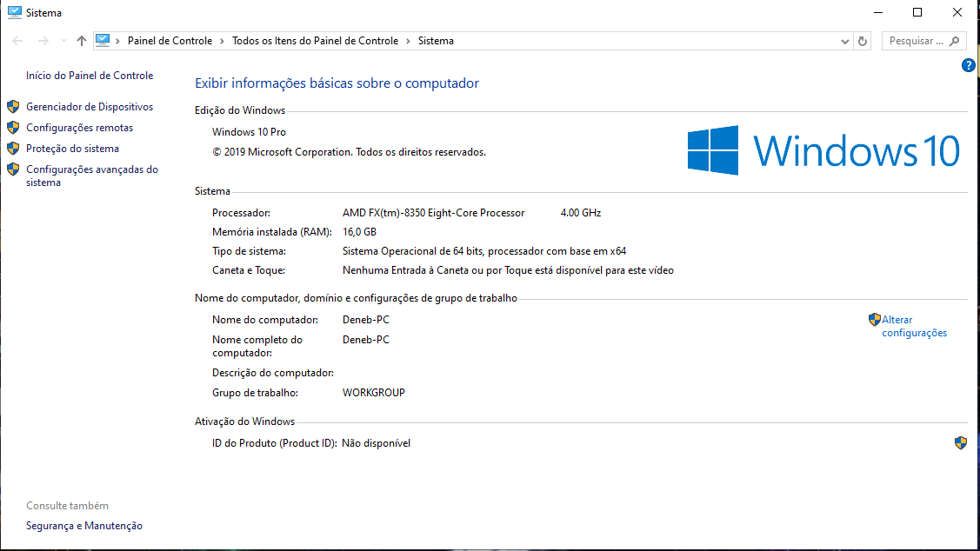Screen dimensions: 980x551
Task: Select the Não disponível product ID value
Action: click(377, 443)
